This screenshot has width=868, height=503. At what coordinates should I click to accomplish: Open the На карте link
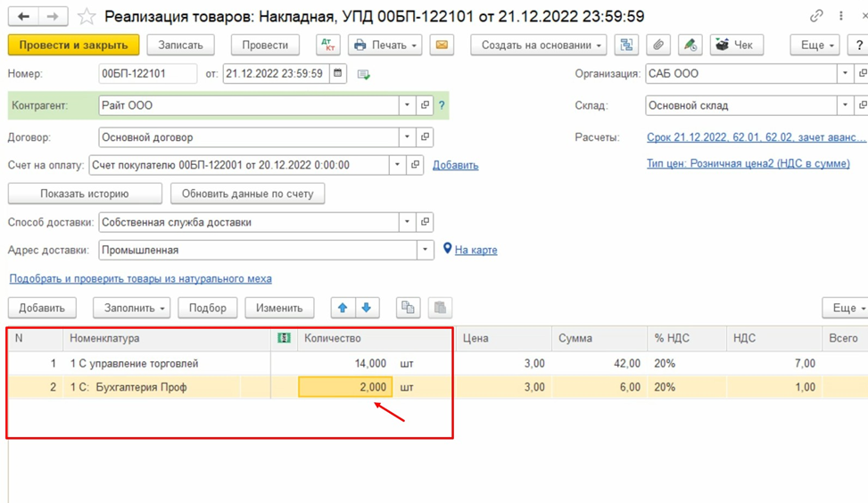point(476,250)
